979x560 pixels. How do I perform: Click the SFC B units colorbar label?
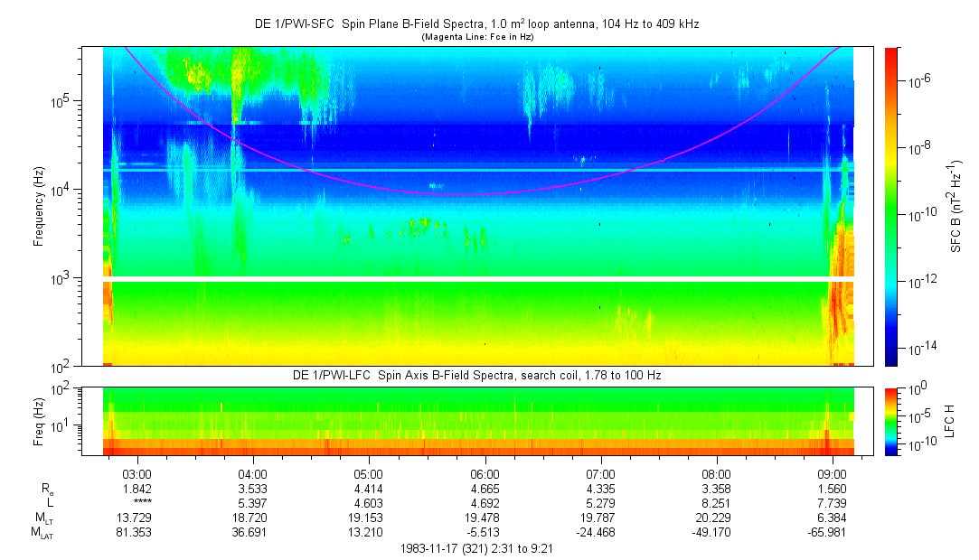(x=957, y=207)
